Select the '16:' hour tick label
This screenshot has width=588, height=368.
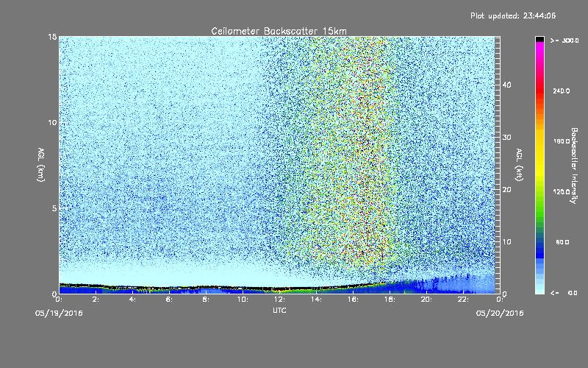[354, 300]
